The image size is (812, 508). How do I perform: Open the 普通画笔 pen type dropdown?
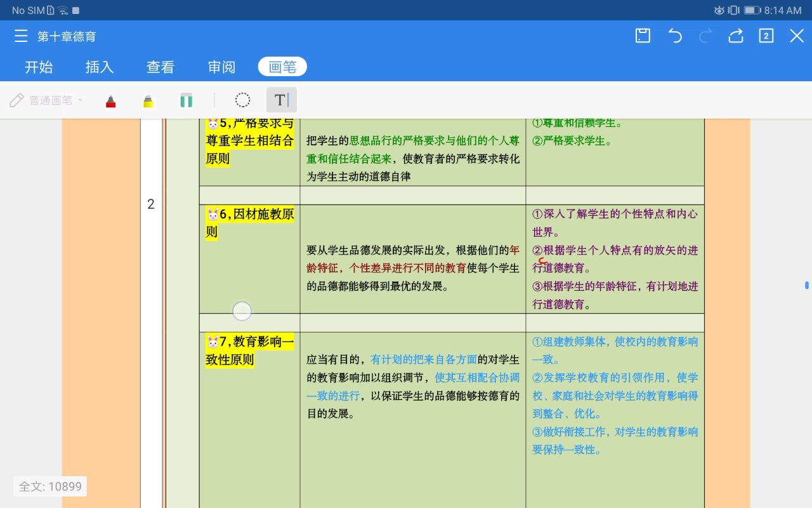(46, 100)
